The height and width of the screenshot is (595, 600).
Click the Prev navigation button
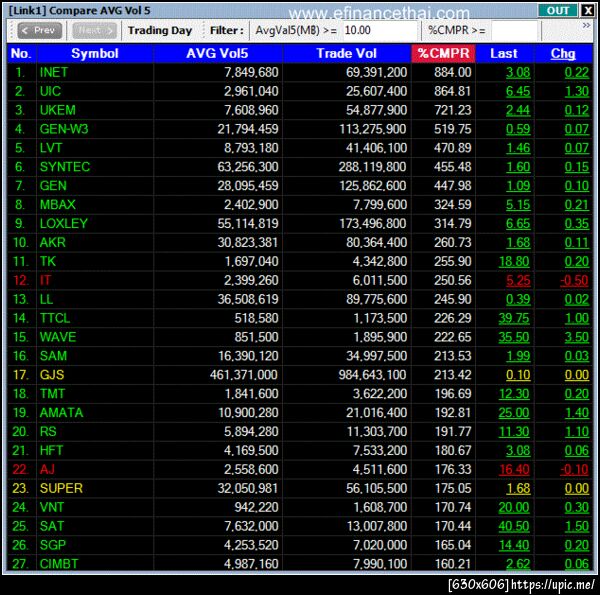point(39,31)
